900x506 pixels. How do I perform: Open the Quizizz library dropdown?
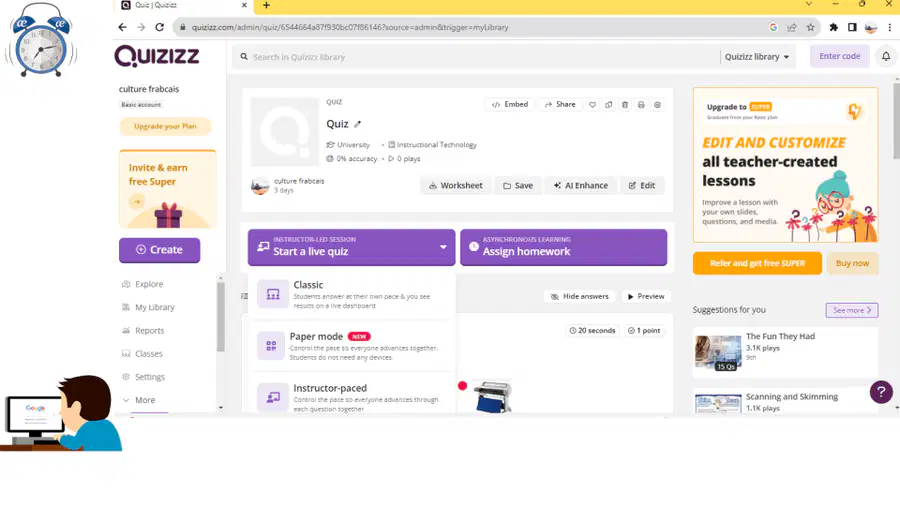(x=757, y=57)
